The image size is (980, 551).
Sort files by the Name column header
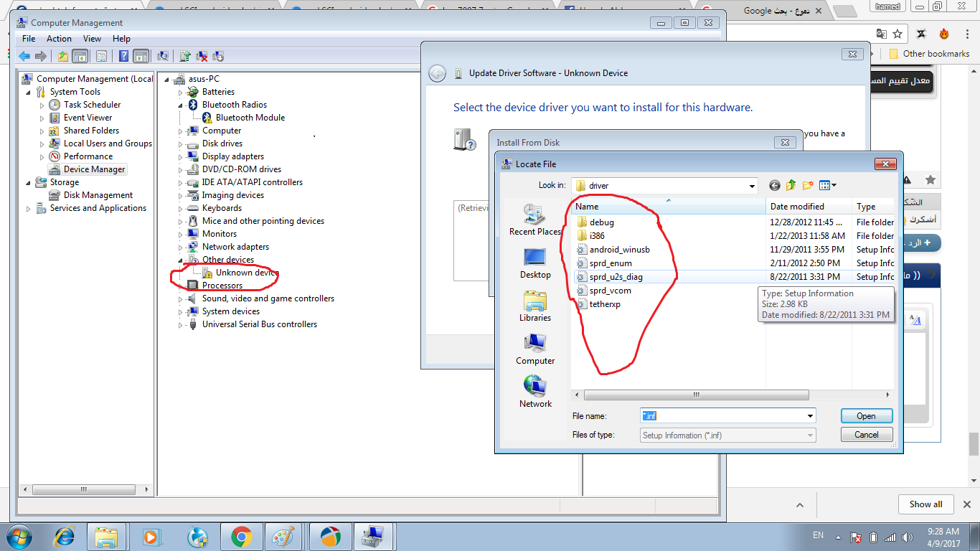(x=669, y=207)
